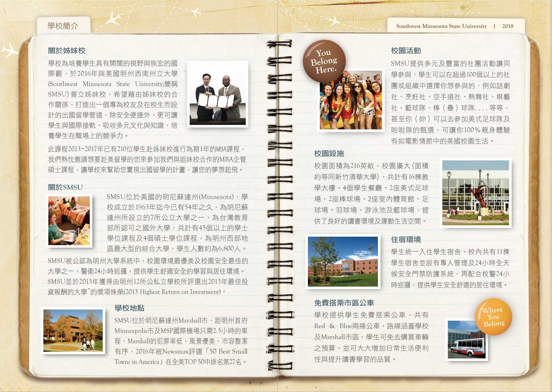Select the 學校地點 heading
This screenshot has width=552, height=392.
tap(129, 308)
